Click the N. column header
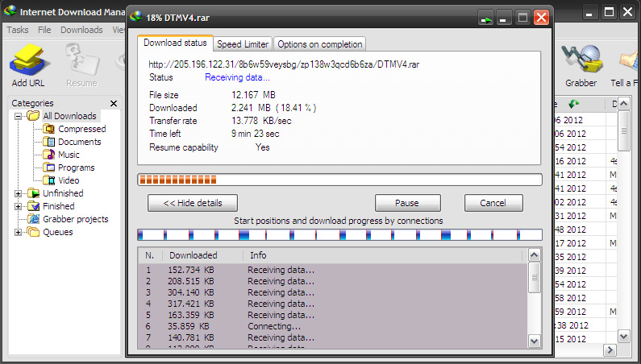This screenshot has height=364, width=641. point(150,256)
